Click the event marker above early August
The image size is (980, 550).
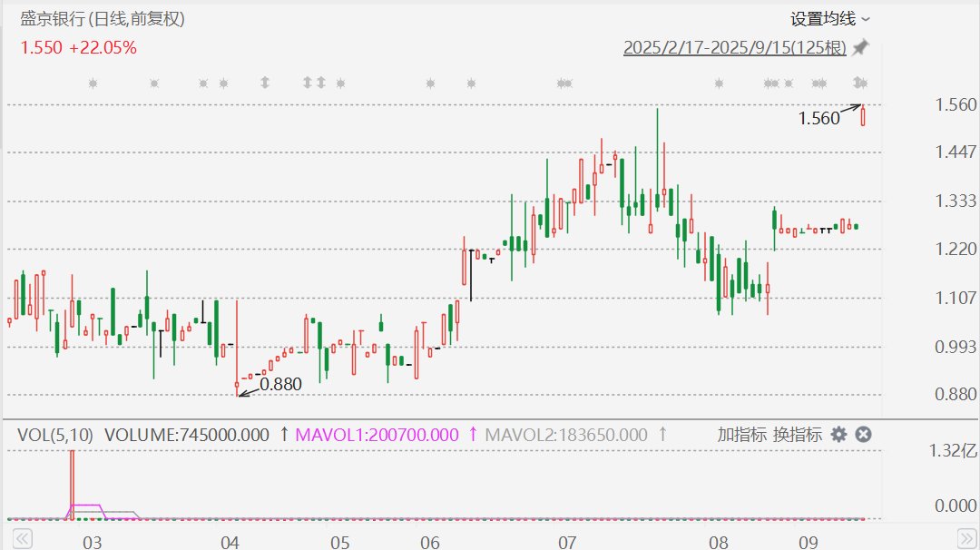(719, 83)
